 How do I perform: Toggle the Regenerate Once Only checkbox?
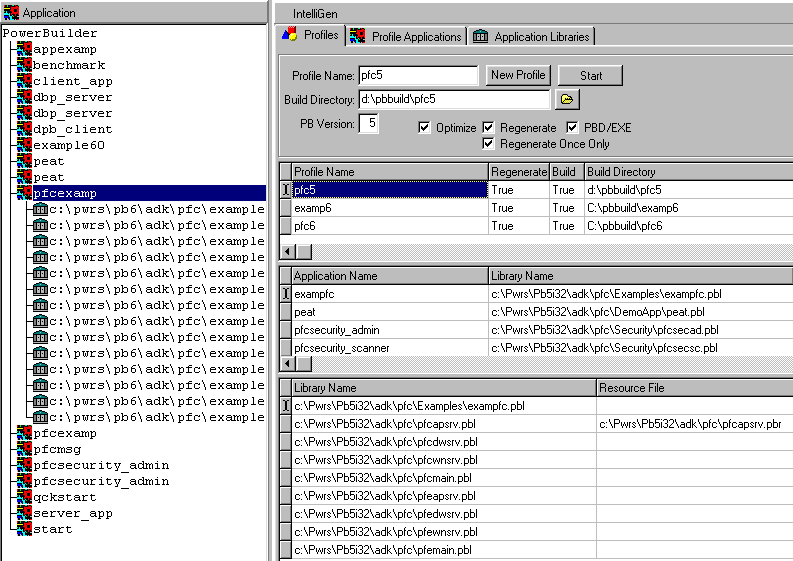488,144
